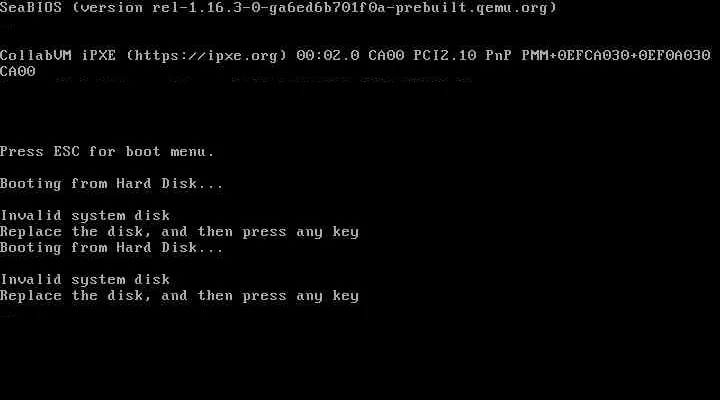Click the prebuilt.qemu.org text
This screenshot has height=400, width=720.
472,8
